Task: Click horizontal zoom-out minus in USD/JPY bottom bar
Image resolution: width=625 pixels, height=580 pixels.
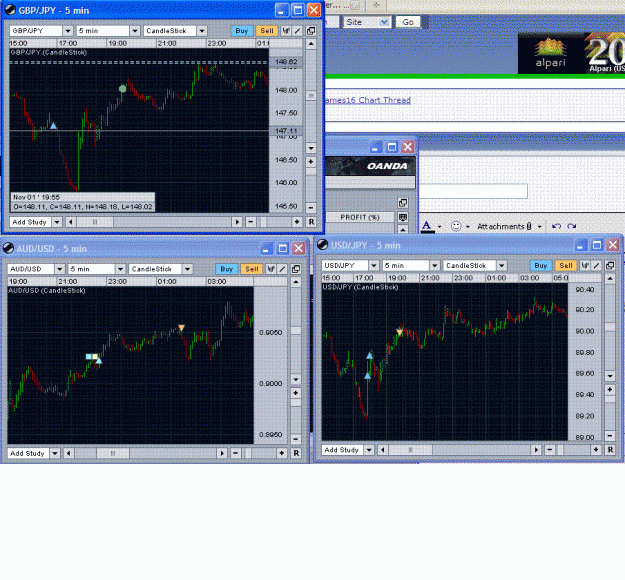Action: coord(549,450)
